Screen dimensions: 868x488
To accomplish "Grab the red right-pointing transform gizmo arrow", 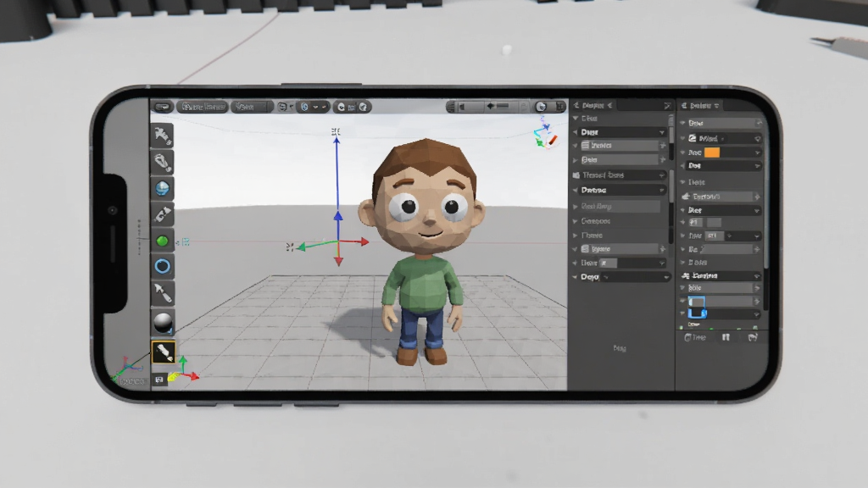I will [354, 241].
